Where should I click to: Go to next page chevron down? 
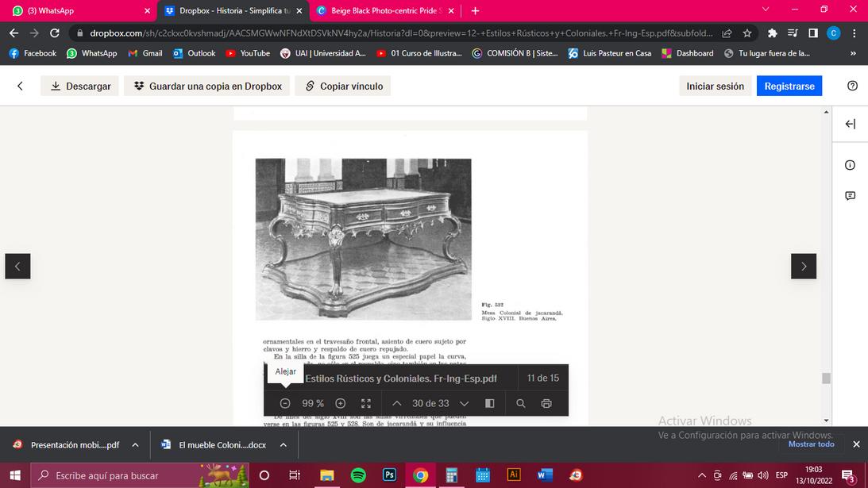point(465,403)
